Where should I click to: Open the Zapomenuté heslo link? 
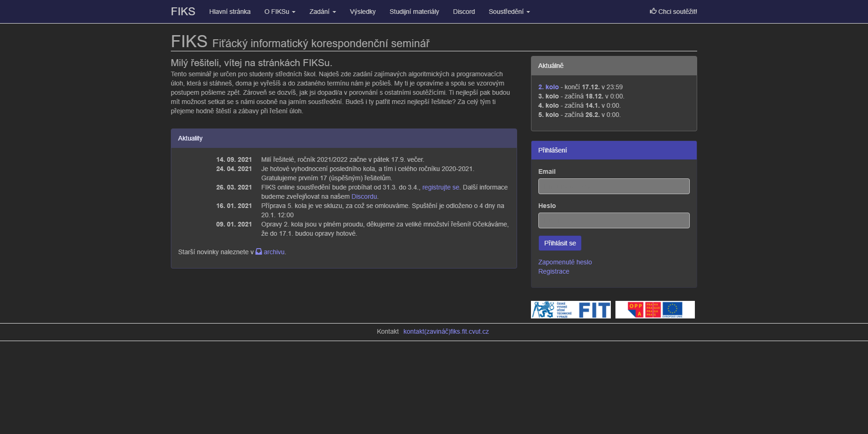click(565, 262)
